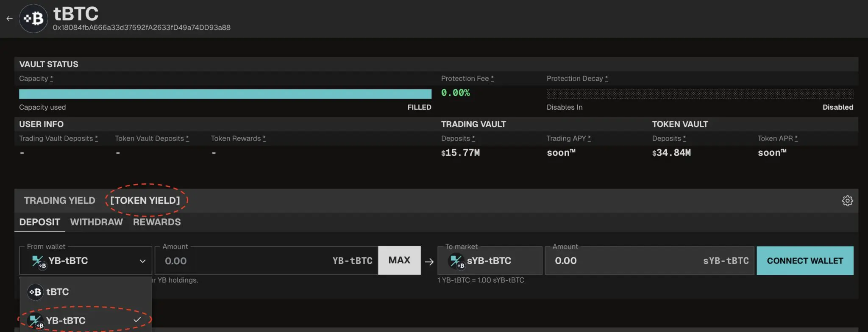Switch to the Trading Yield tab

point(59,201)
